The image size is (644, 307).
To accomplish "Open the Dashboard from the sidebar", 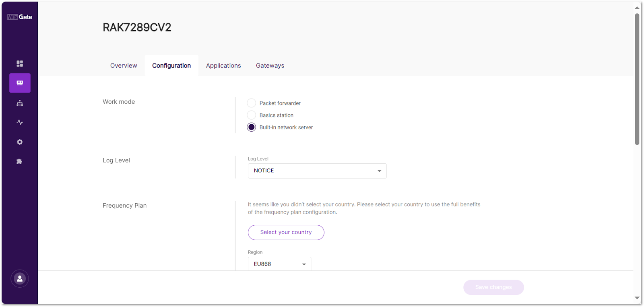I will coord(19,63).
